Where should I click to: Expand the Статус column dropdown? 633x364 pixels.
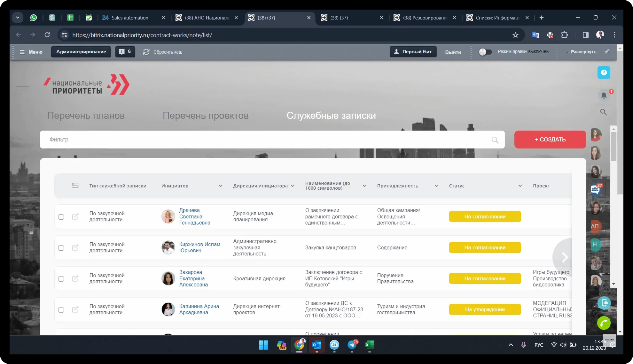(x=520, y=186)
